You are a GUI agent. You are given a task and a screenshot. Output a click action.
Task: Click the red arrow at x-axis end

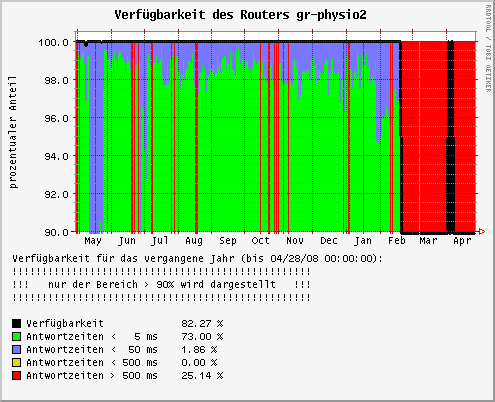pyautogui.click(x=482, y=232)
